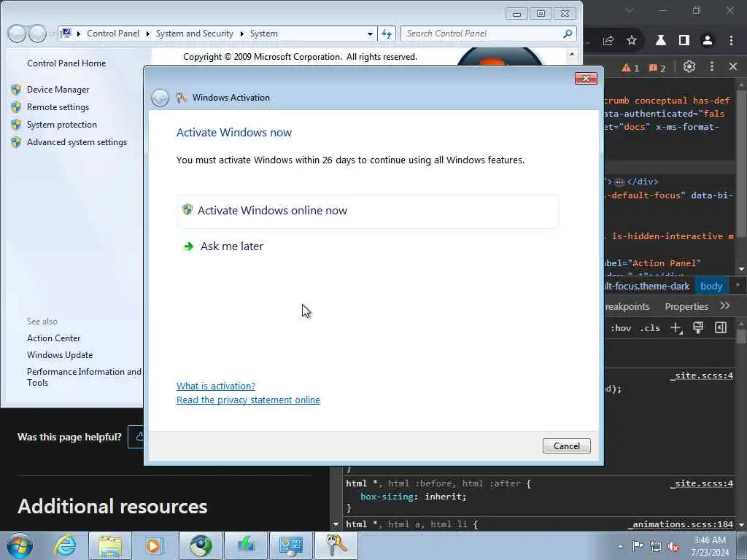Show more DevTools styles tabs chevron
This screenshot has height=560, width=747.
(x=725, y=306)
